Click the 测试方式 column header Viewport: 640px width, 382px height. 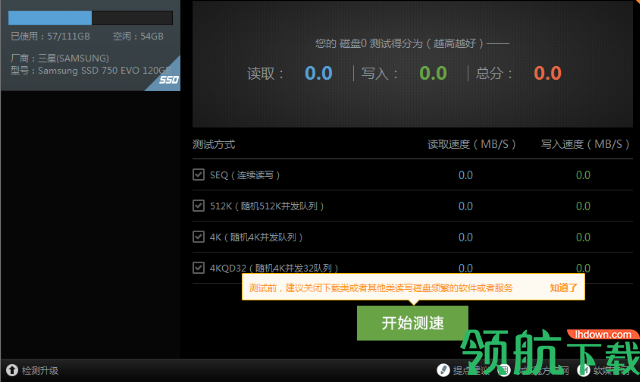point(213,144)
